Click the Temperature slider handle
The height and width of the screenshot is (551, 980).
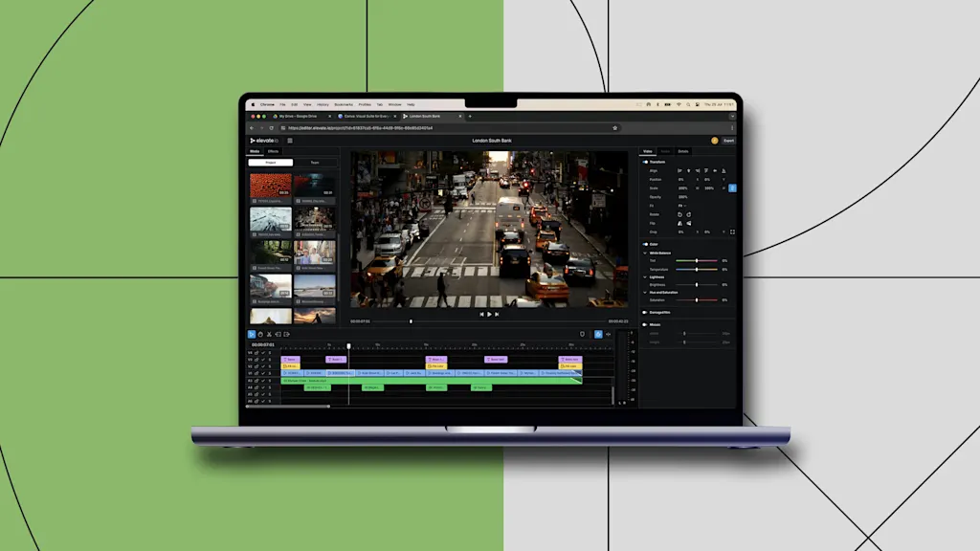(x=697, y=269)
